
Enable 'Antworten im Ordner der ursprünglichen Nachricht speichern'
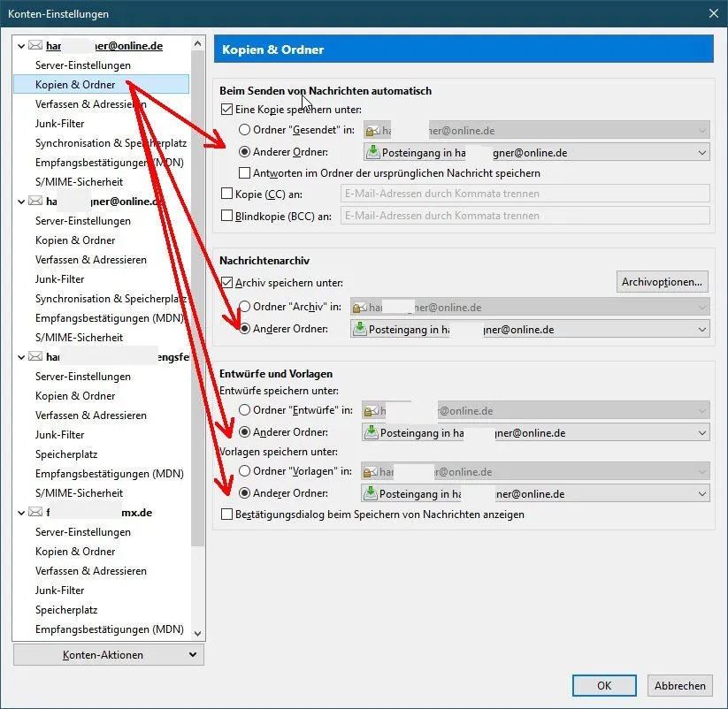tap(244, 173)
